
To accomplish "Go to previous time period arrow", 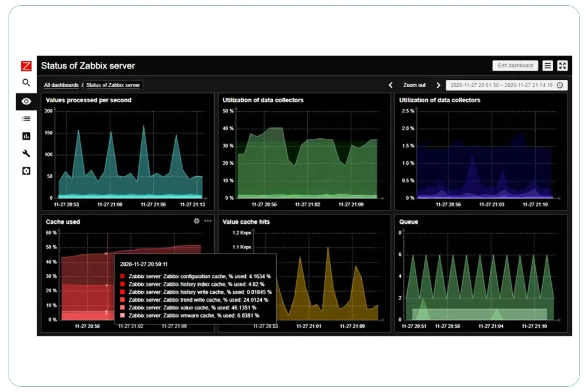I will [390, 85].
